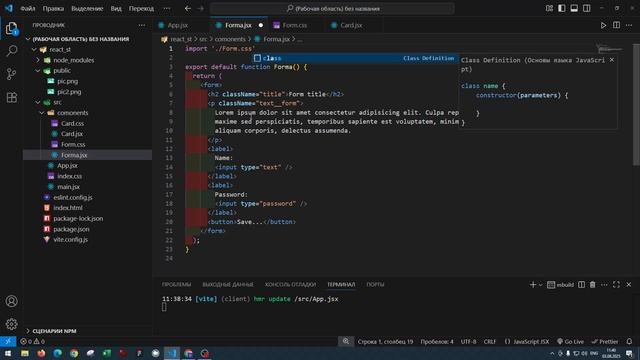640x360 pixels.
Task: Open the Accounts menu icon
Action: (12, 301)
